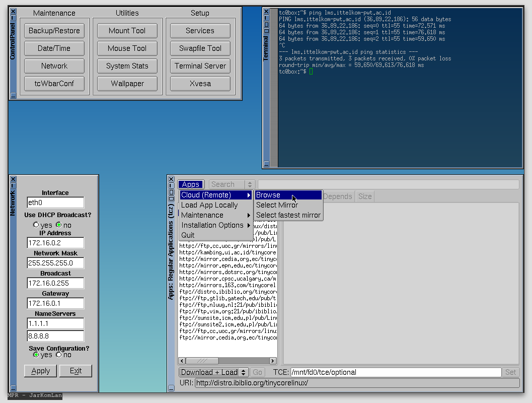Select no for Use DHCP Broadcast
This screenshot has height=403, width=532.
point(59,225)
